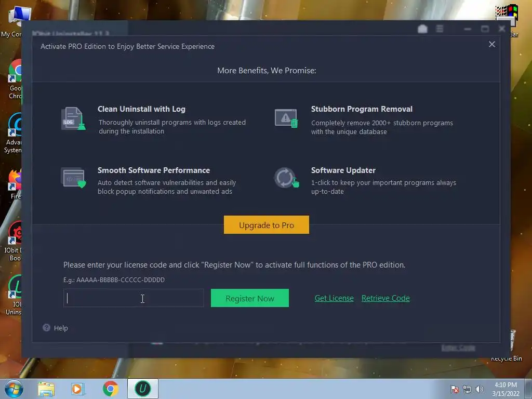This screenshot has height=399, width=532.
Task: Click the network tray icon
Action: click(467, 389)
